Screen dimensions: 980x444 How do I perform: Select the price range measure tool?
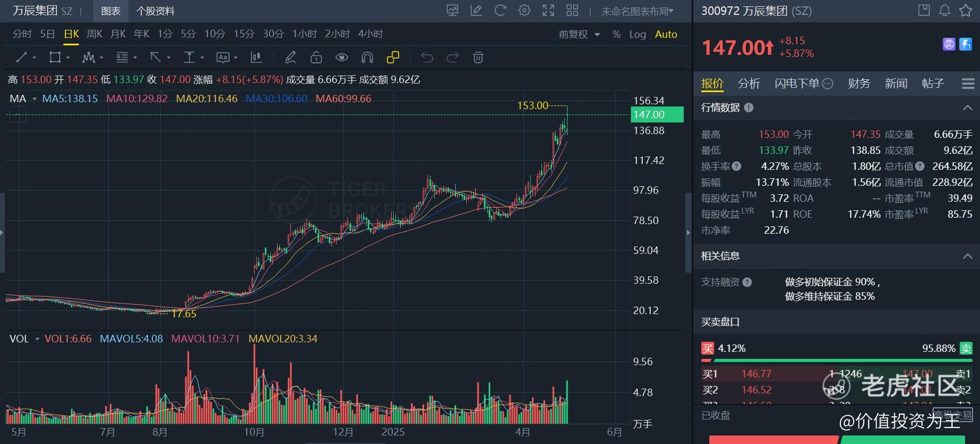189,57
